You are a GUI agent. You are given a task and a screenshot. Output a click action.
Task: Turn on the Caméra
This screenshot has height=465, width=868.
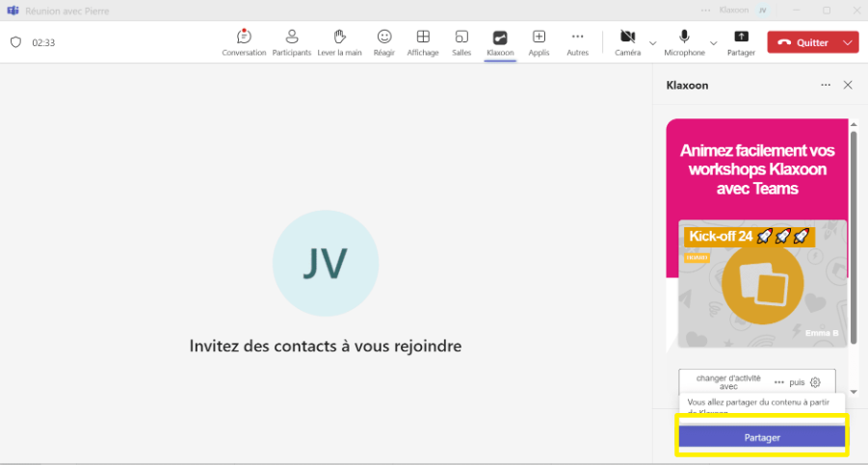click(x=628, y=41)
